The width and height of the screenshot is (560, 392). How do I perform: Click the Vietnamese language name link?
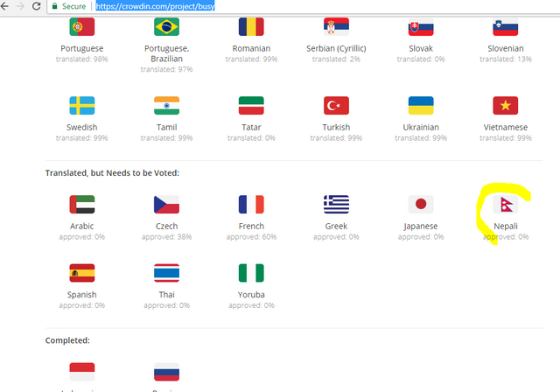(x=506, y=128)
